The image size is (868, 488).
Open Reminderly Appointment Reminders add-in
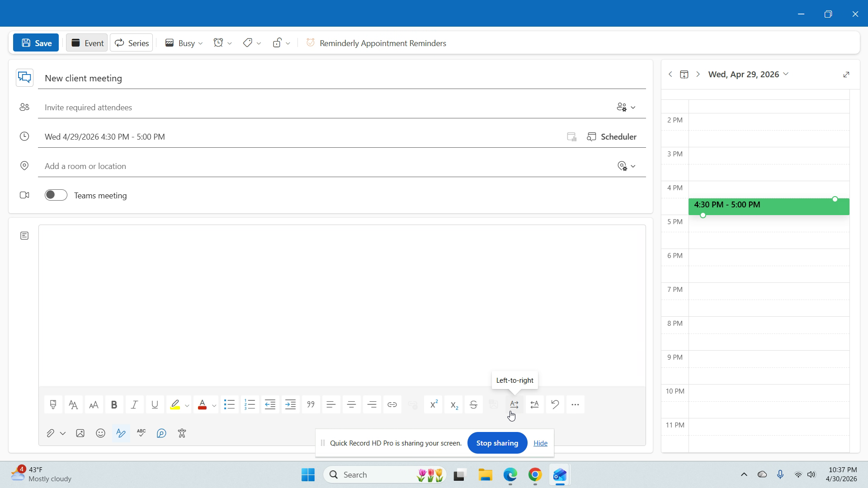(376, 43)
